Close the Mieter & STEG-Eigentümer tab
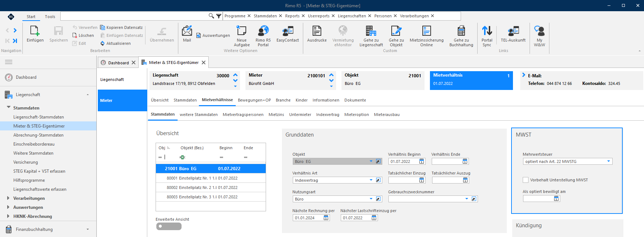Screen dimensions: 644x237 (204, 63)
